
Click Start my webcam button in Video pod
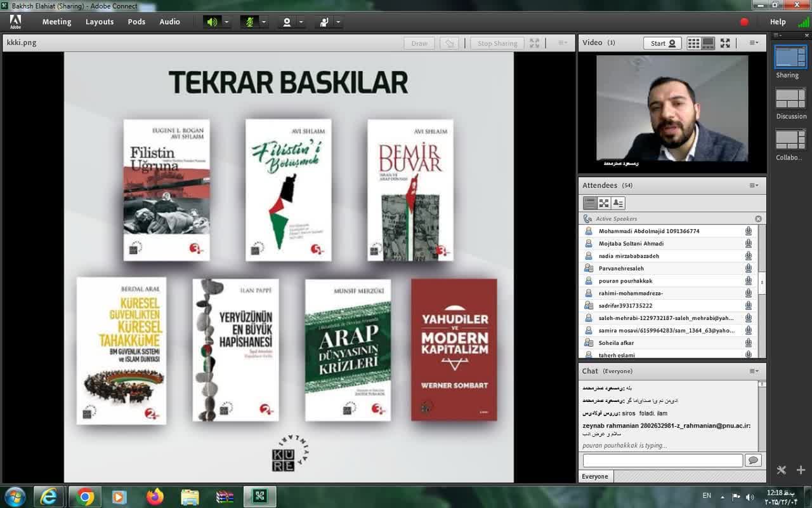pyautogui.click(x=663, y=43)
